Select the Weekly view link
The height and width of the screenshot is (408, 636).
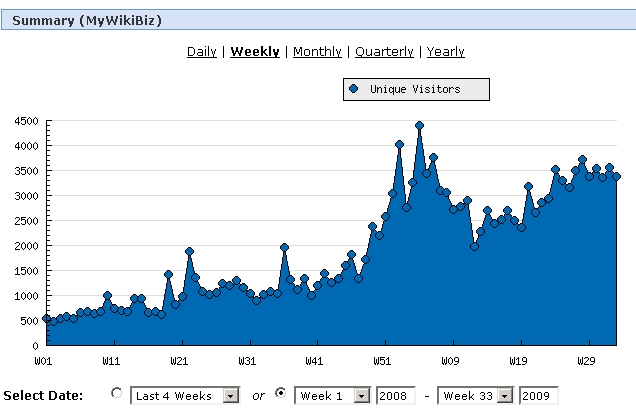tap(255, 52)
